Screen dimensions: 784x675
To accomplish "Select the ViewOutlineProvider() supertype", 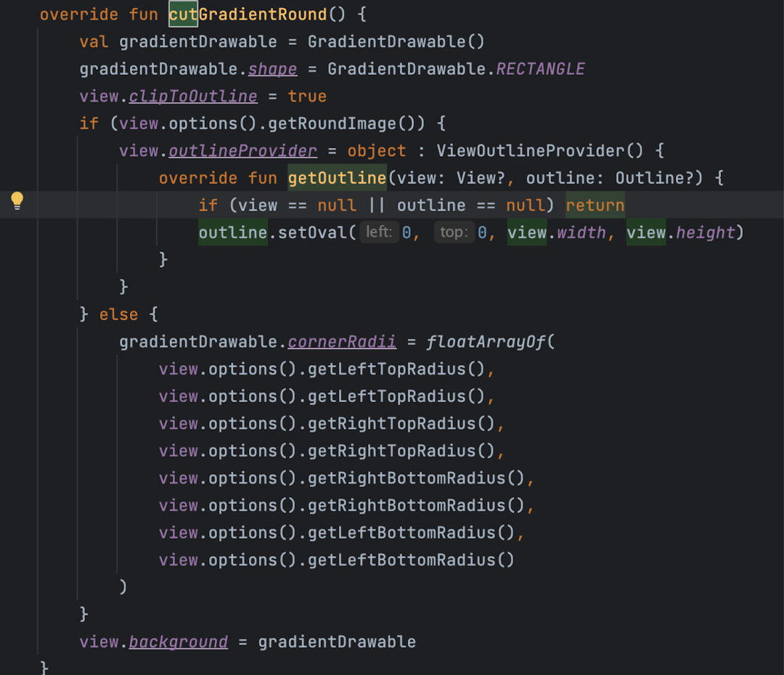I will 540,151.
